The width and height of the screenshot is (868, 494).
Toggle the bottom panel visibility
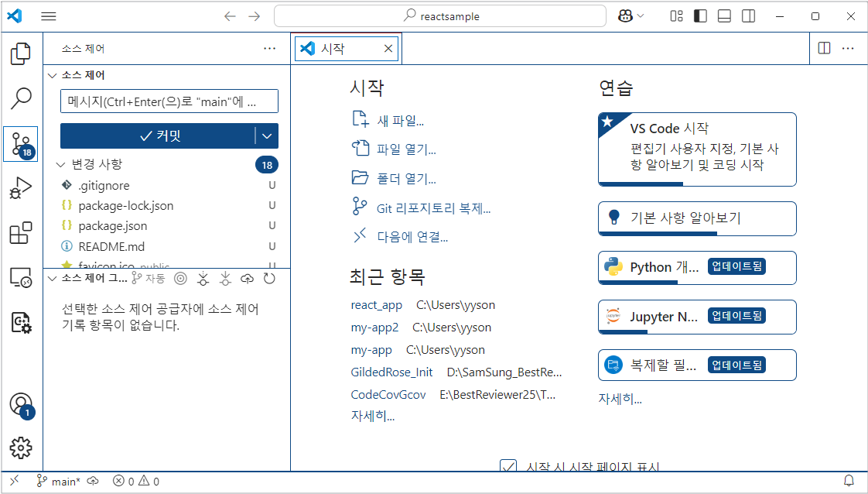click(724, 16)
